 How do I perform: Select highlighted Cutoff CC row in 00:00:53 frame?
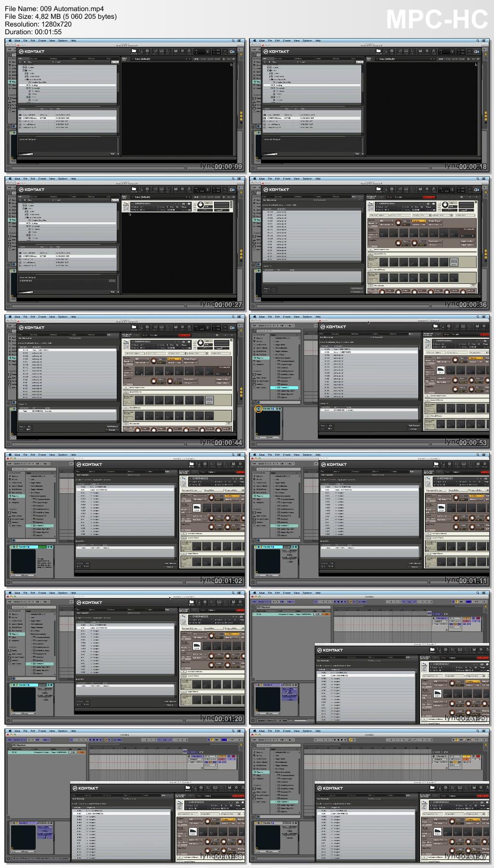pos(369,352)
